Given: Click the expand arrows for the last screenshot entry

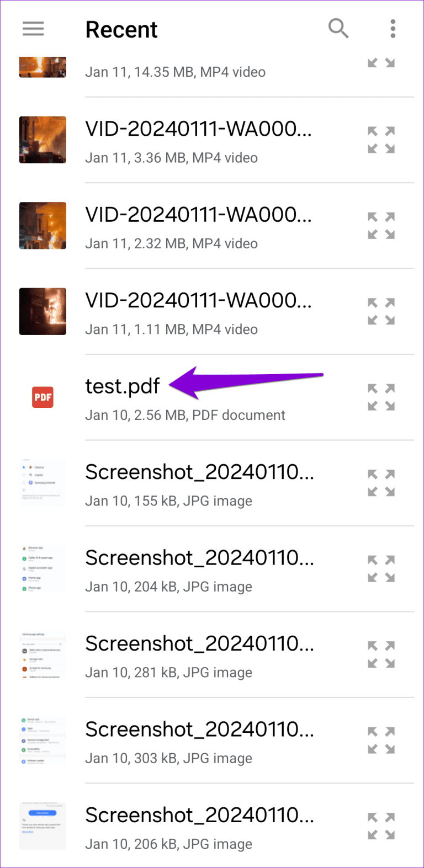Looking at the screenshot, I should click(381, 826).
